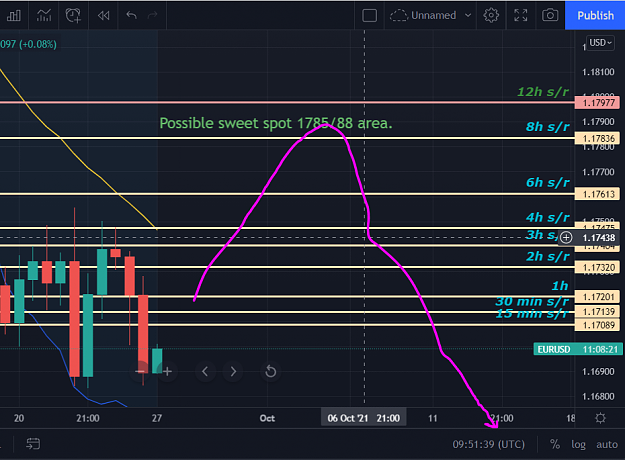Select the 1.17613 price label
Screen dimensions: 625x460
coord(597,194)
